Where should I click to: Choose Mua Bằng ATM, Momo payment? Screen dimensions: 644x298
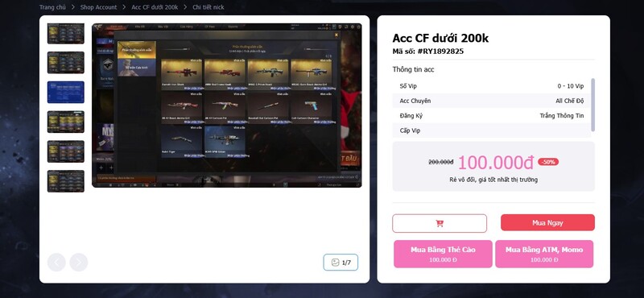tap(544, 254)
